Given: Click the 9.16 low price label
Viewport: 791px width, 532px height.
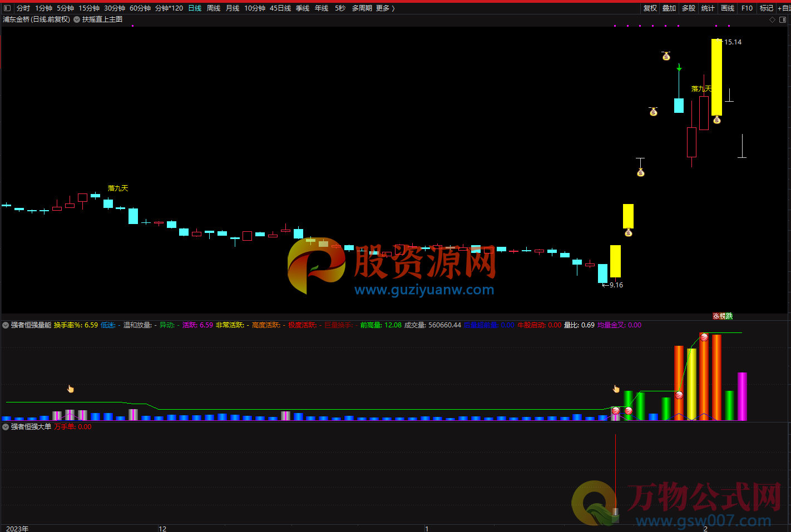Looking at the screenshot, I should click(x=616, y=285).
